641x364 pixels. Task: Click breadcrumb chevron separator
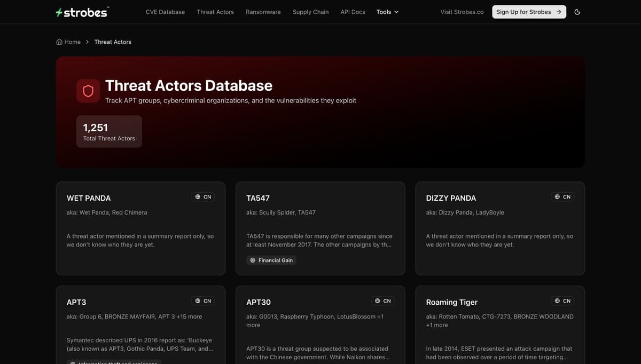[x=88, y=42]
